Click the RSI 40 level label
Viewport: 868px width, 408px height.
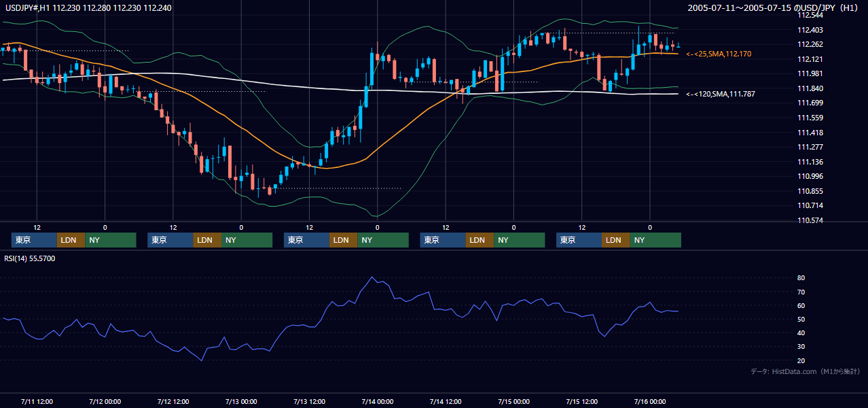coord(801,333)
